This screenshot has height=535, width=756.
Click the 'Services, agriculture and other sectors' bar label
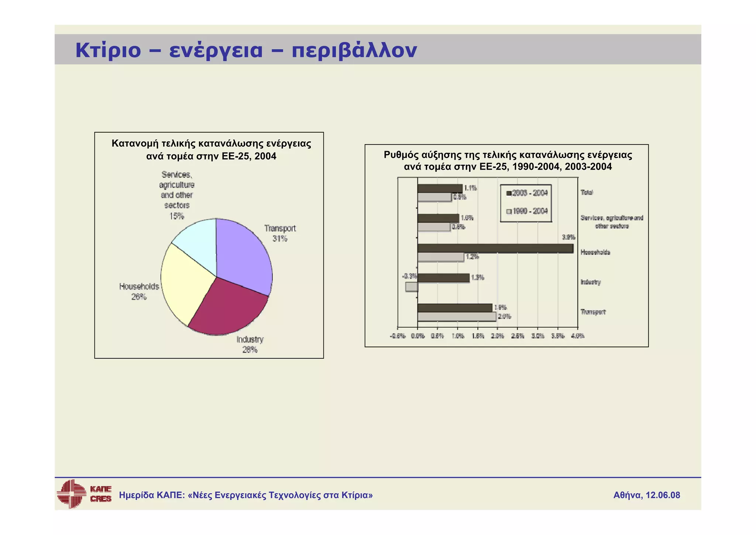[x=612, y=222]
